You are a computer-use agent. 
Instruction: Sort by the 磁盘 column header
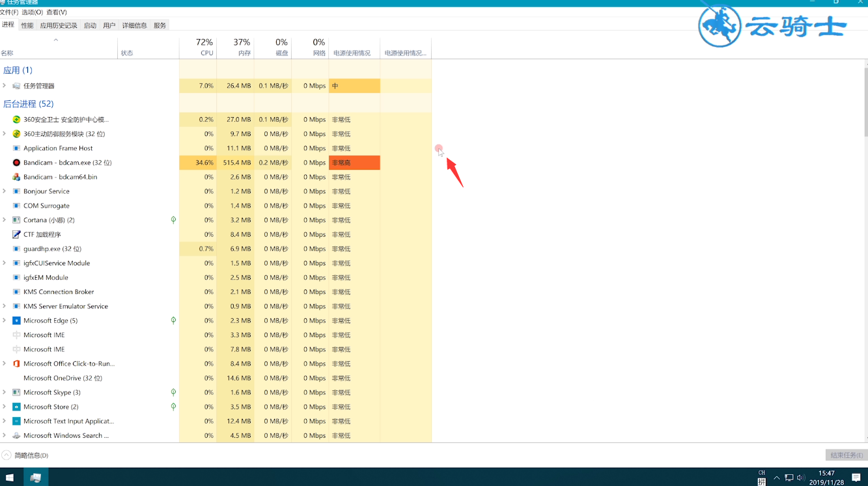[x=273, y=47]
